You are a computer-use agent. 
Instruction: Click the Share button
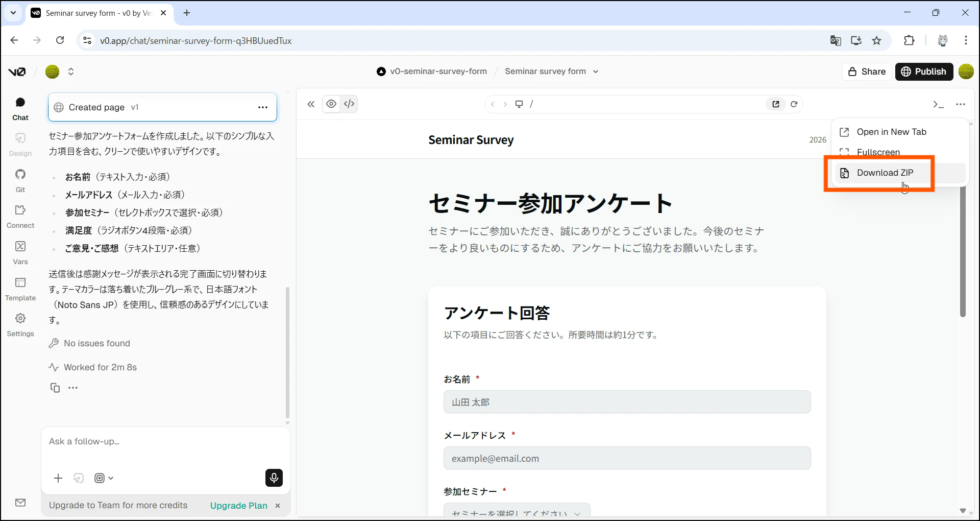867,72
